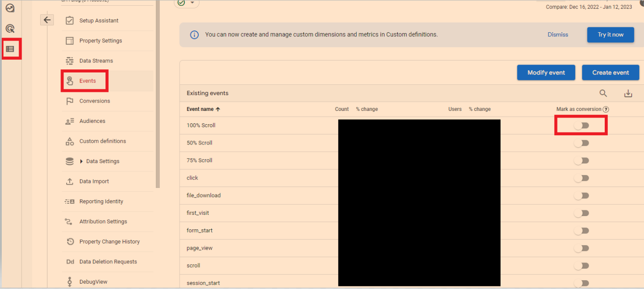Click the back arrow to collapse the admin menu
This screenshot has width=644, height=289.
[x=47, y=20]
